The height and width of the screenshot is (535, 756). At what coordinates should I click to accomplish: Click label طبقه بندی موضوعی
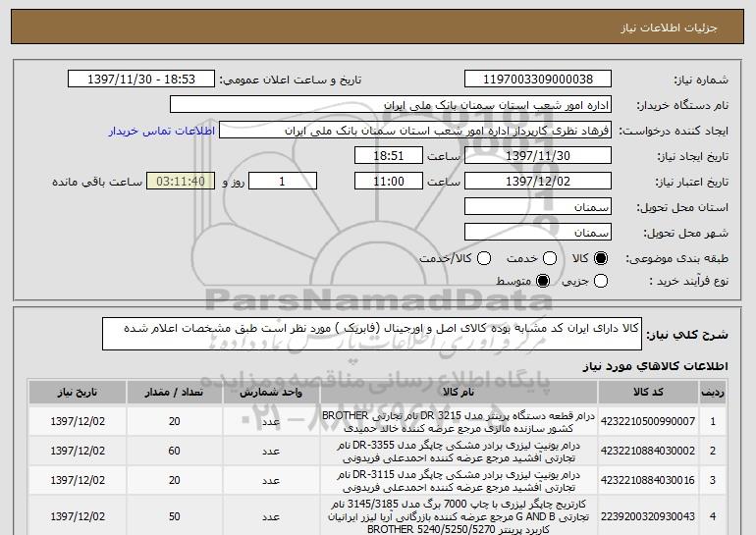[676, 259]
